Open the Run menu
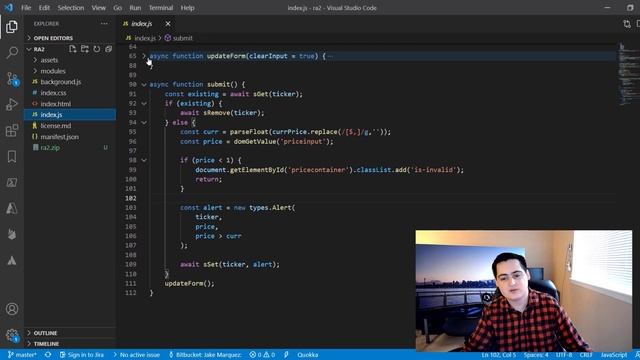The height and width of the screenshot is (360, 640). point(135,8)
